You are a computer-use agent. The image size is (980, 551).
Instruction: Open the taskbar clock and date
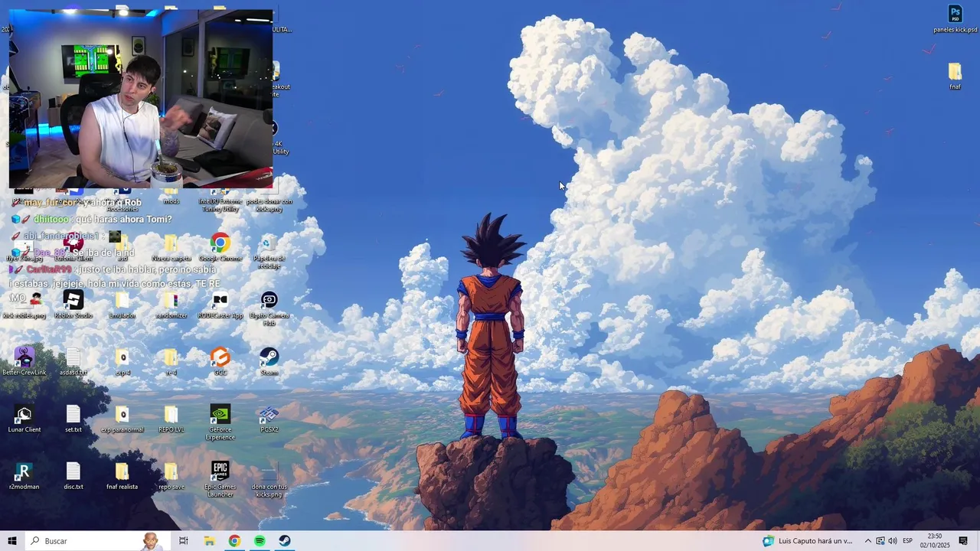(935, 541)
